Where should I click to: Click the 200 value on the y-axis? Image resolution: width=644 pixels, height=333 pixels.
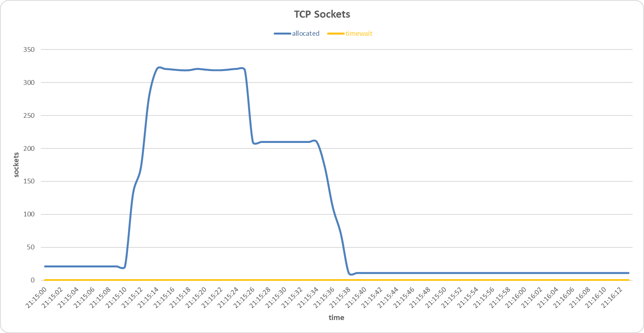tap(29, 148)
